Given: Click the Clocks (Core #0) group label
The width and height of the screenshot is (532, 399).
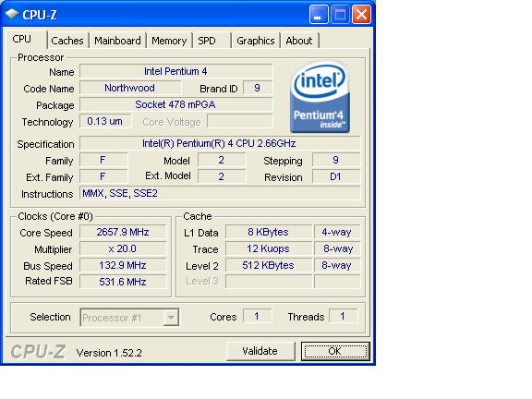Looking at the screenshot, I should (55, 216).
